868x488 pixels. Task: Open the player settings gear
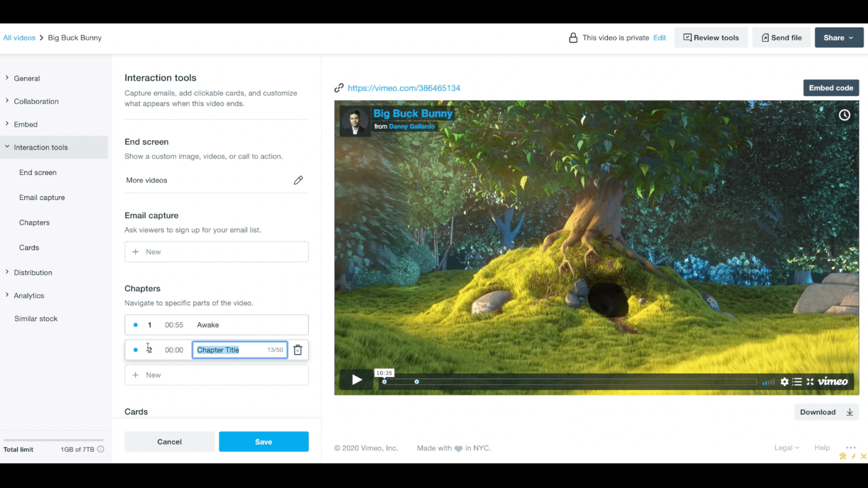click(x=784, y=382)
